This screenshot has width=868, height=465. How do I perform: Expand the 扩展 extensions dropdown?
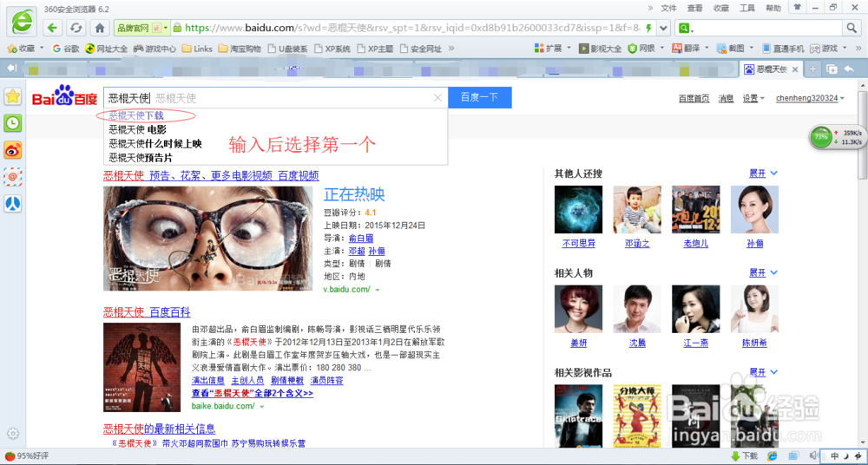click(x=569, y=49)
